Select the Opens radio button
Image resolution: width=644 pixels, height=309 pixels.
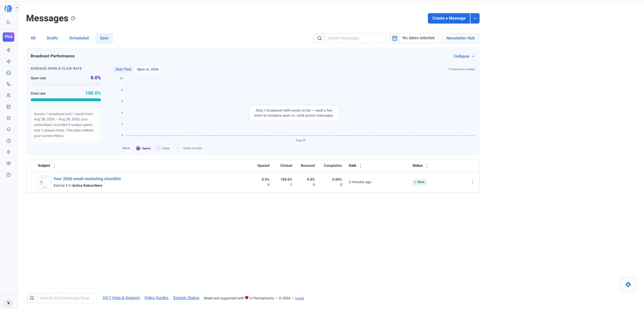[x=138, y=148]
